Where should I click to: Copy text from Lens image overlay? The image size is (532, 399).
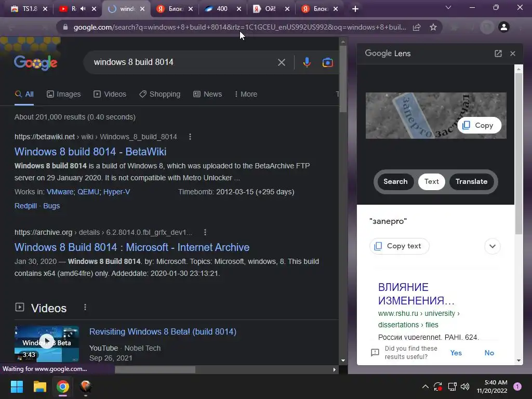click(x=480, y=126)
